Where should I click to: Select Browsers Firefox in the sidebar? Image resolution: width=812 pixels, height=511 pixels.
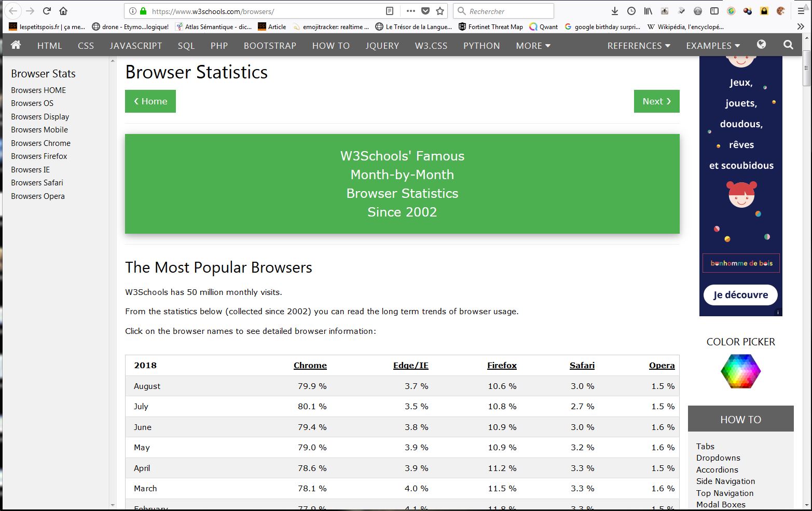coord(39,156)
